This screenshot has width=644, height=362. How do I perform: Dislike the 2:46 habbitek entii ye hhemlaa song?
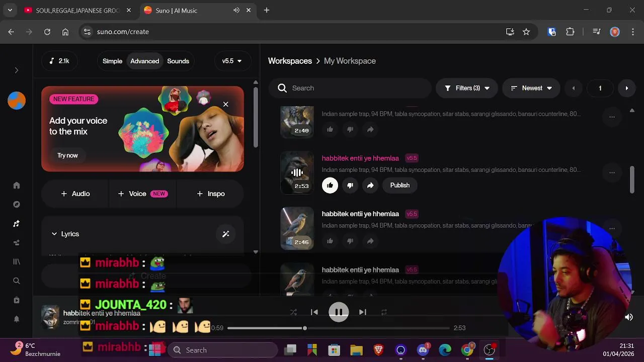click(350, 241)
